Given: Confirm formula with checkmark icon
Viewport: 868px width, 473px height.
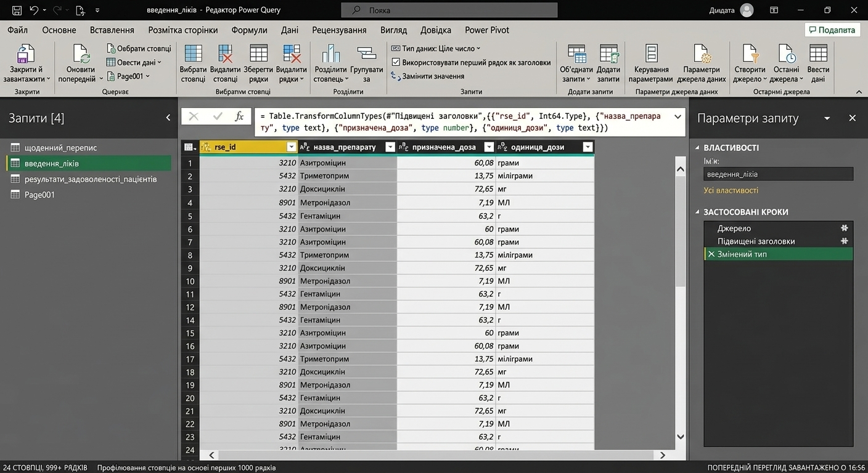Looking at the screenshot, I should (217, 116).
